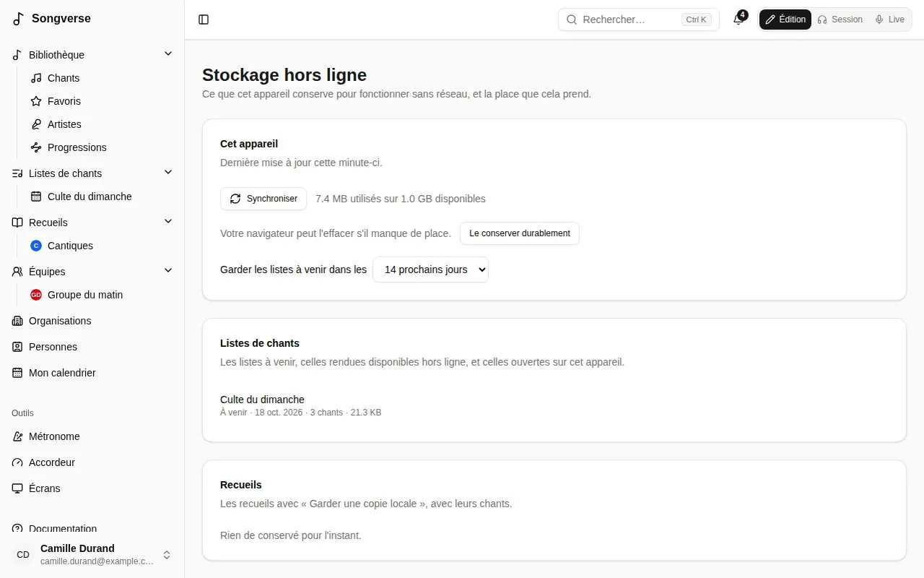The image size is (924, 578).
Task: Open the Métronome tool
Action: click(x=92, y=436)
